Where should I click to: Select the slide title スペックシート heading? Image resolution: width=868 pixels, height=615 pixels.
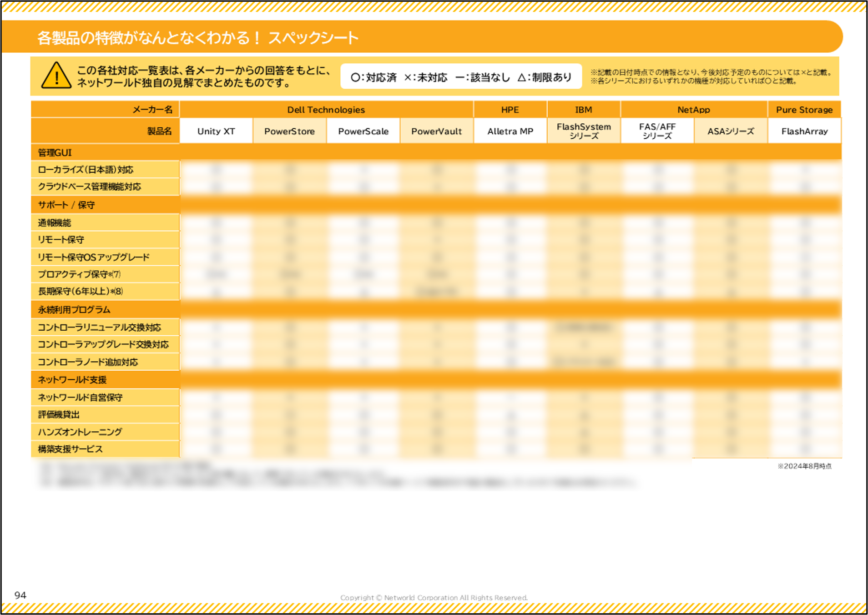(x=197, y=38)
